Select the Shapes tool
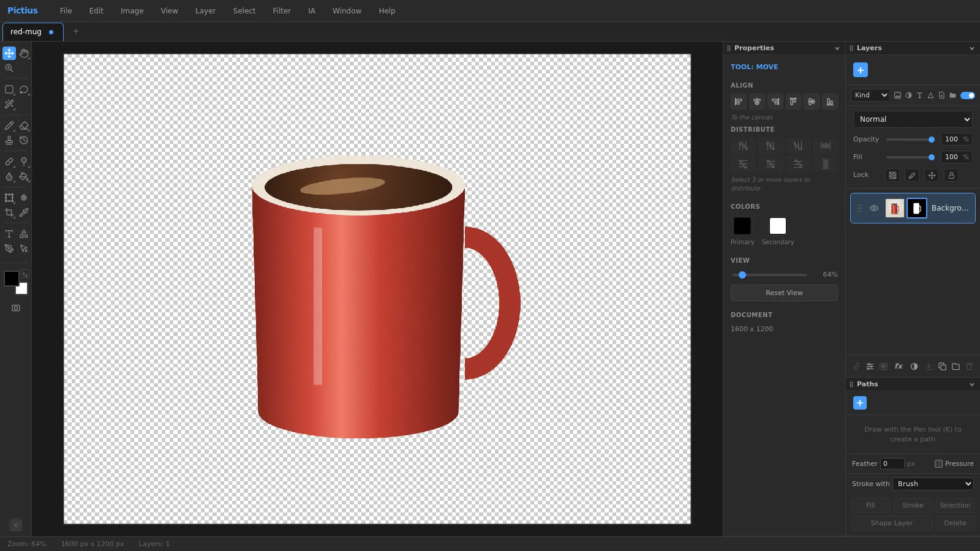Viewport: 980px width, 551px height. 24,234
